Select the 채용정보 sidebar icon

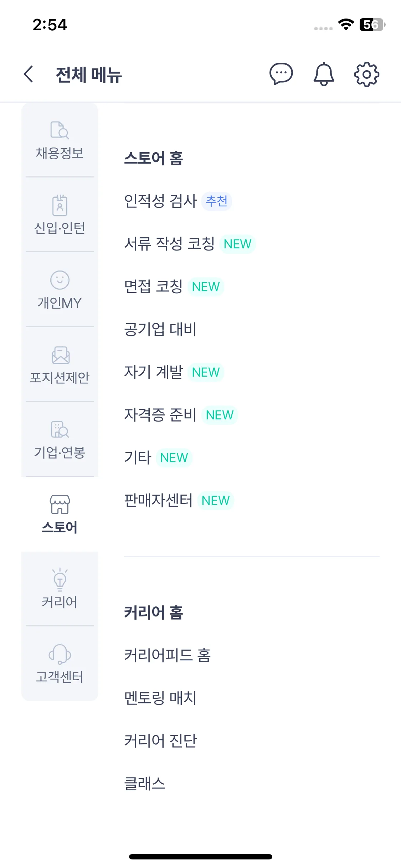click(x=60, y=130)
